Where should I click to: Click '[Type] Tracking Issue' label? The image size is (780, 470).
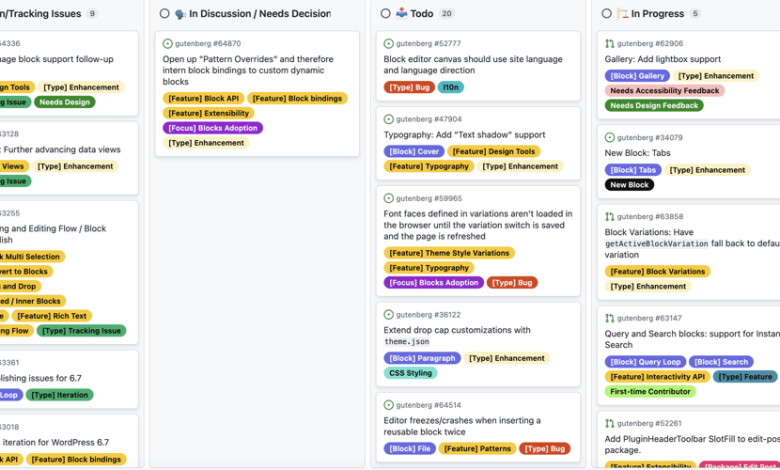tap(81, 331)
